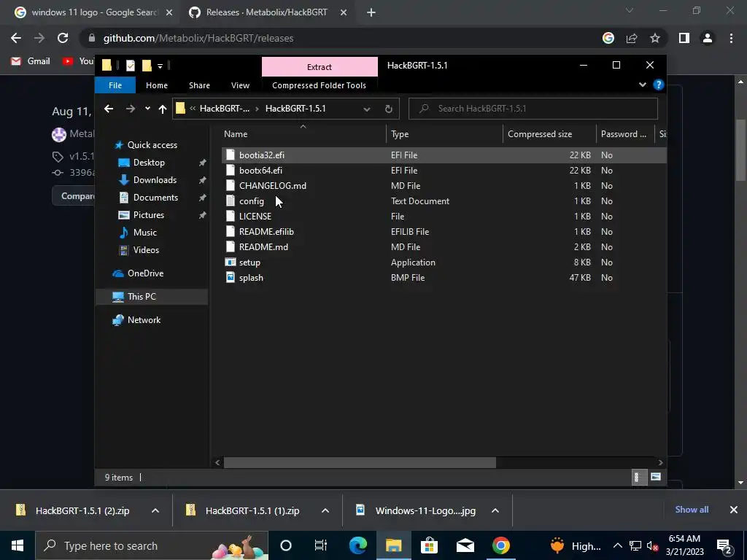This screenshot has width=747, height=560.
Task: Click the Explorer forward arrow
Action: click(x=130, y=109)
